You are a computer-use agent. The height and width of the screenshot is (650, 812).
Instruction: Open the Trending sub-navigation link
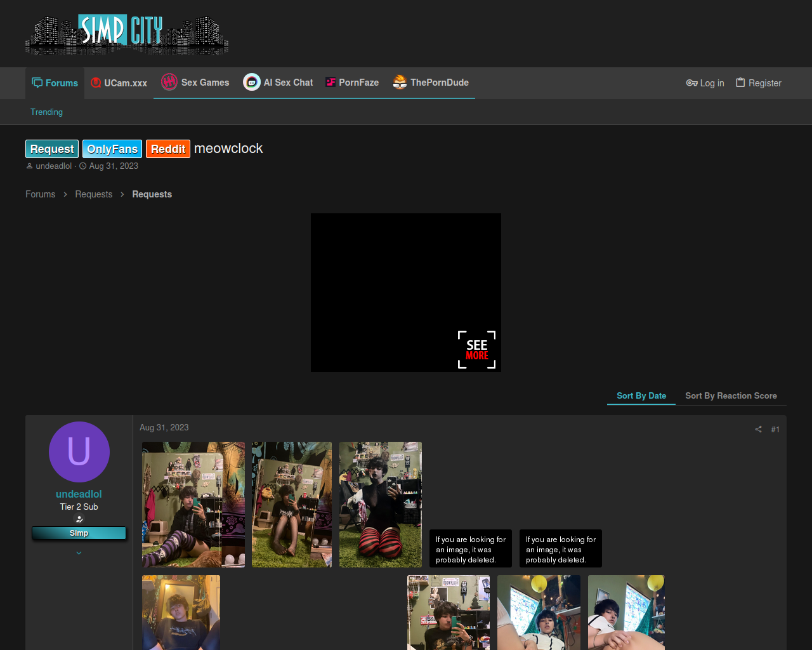click(x=47, y=112)
